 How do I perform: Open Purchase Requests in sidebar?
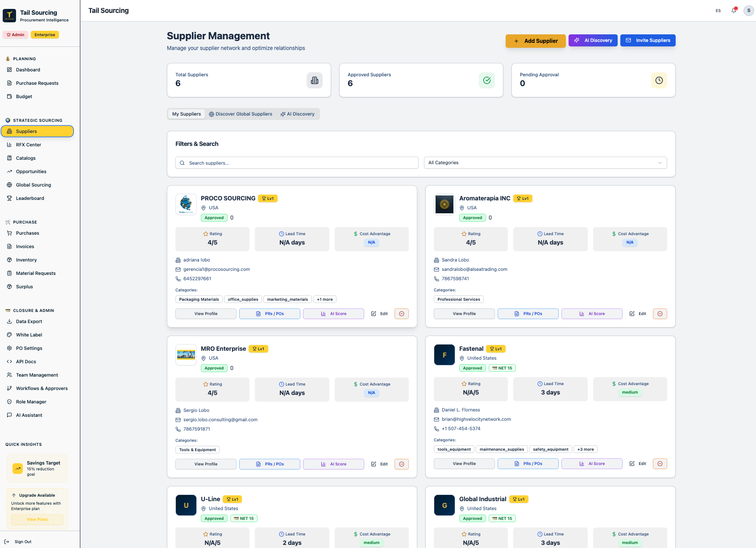37,83
